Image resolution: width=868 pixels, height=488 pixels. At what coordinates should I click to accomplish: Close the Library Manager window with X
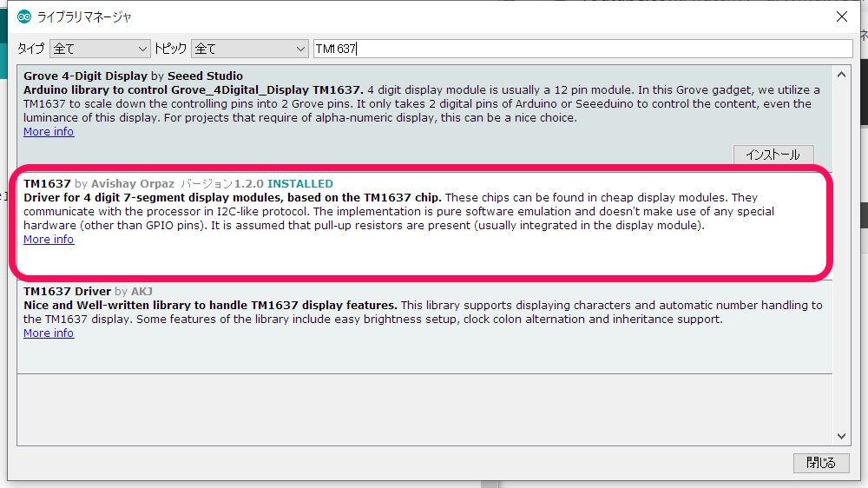coord(841,16)
